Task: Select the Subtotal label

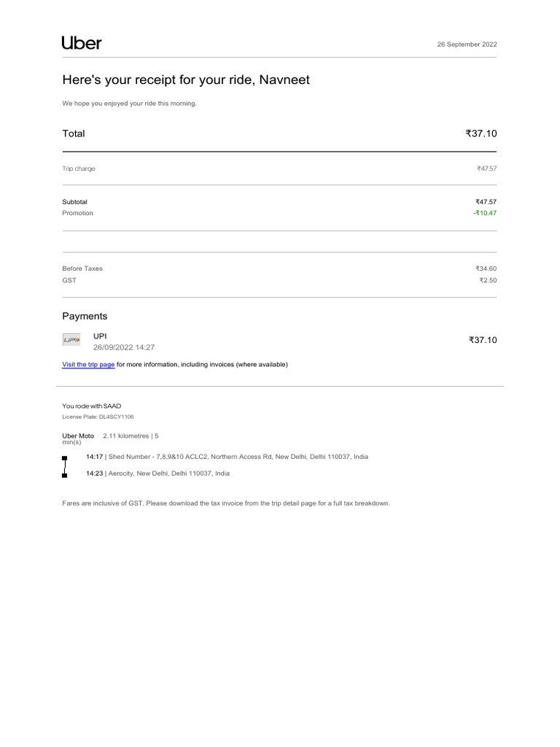Action: click(74, 201)
